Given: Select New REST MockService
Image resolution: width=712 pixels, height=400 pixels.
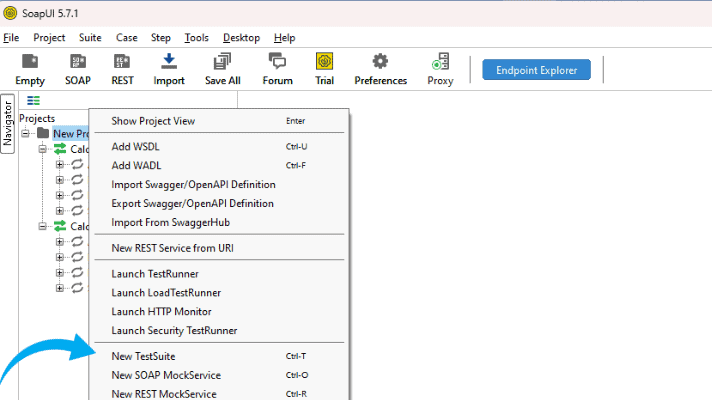Looking at the screenshot, I should click(219, 394).
